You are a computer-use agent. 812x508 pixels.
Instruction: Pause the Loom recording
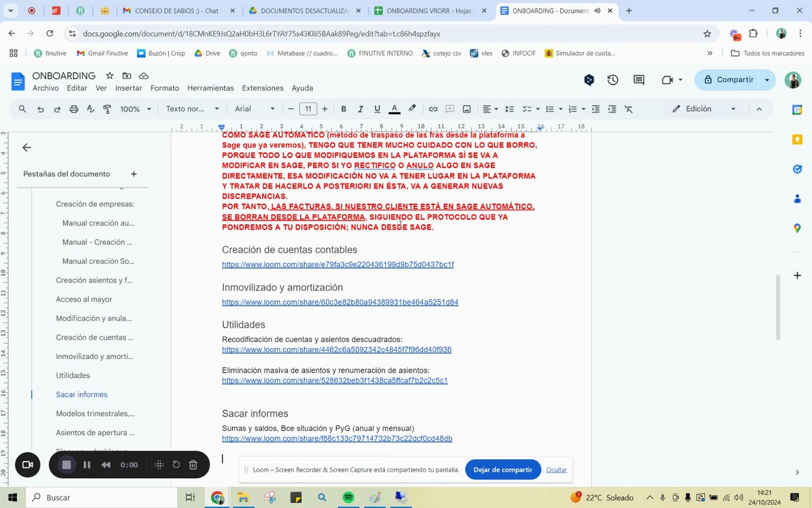pos(87,465)
